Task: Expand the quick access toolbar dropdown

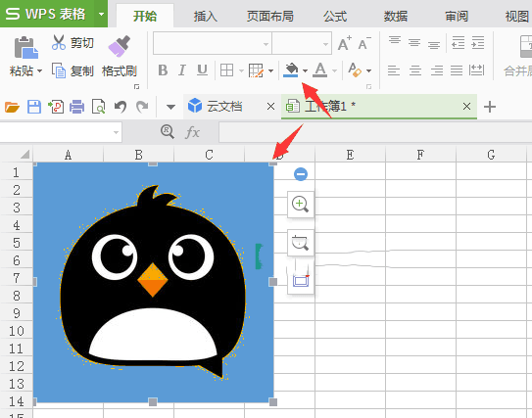Action: pos(170,108)
